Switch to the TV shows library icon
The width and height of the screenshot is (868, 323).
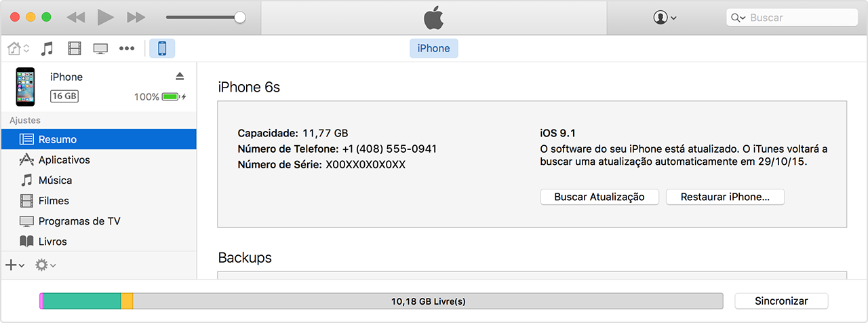pyautogui.click(x=100, y=48)
